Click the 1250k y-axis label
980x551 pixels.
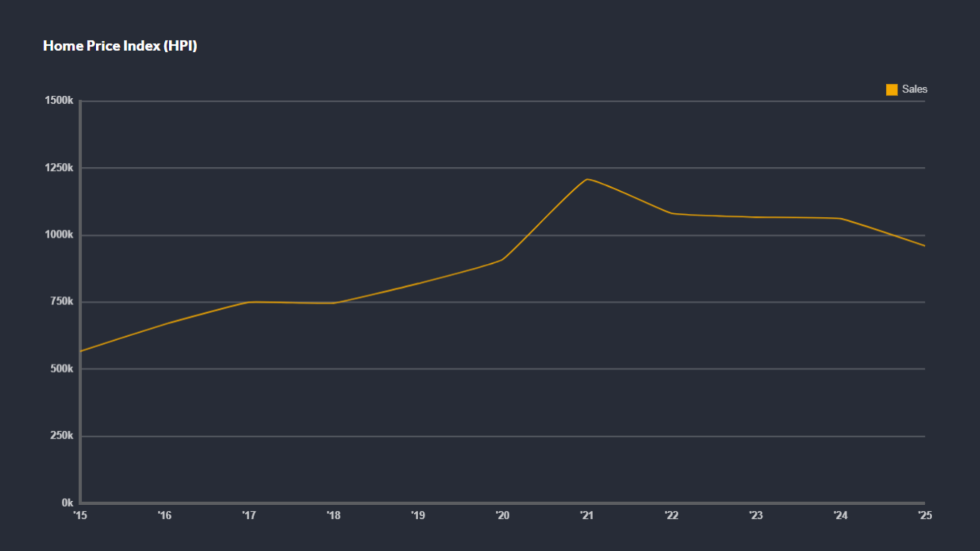59,168
